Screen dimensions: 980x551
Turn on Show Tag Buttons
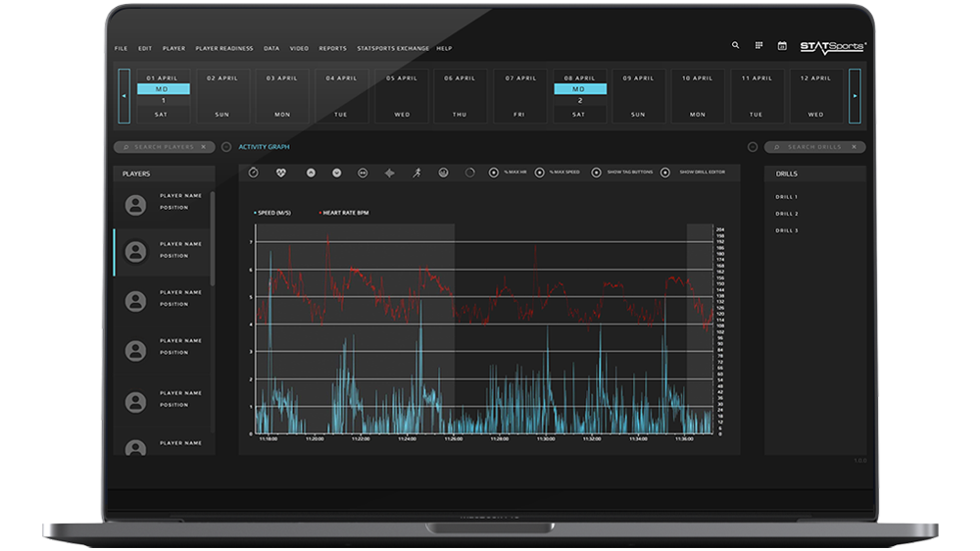(x=597, y=173)
